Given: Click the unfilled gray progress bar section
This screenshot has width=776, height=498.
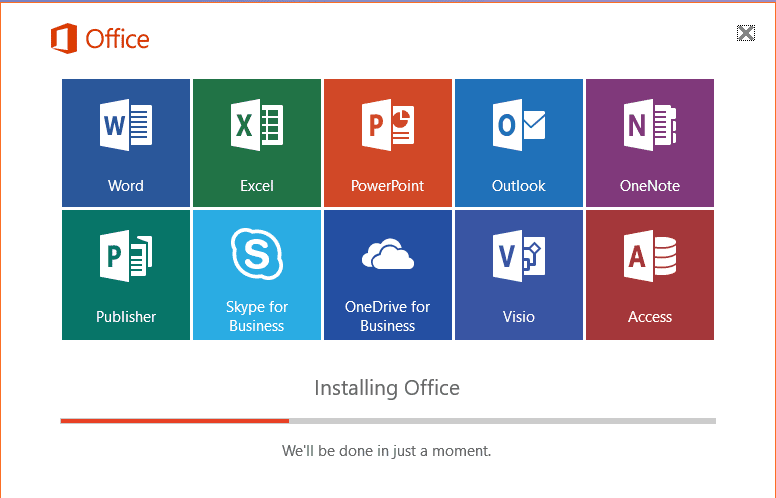Looking at the screenshot, I should 502,421.
